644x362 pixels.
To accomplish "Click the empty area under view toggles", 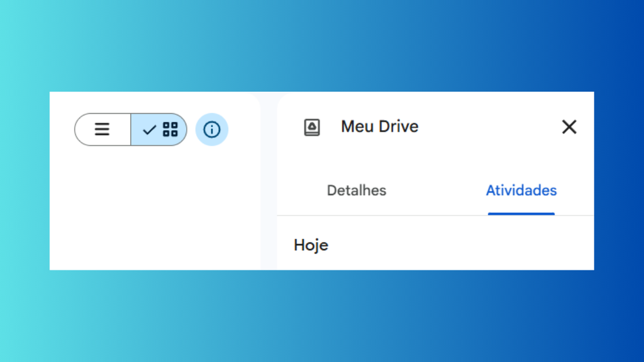I will pos(151,214).
